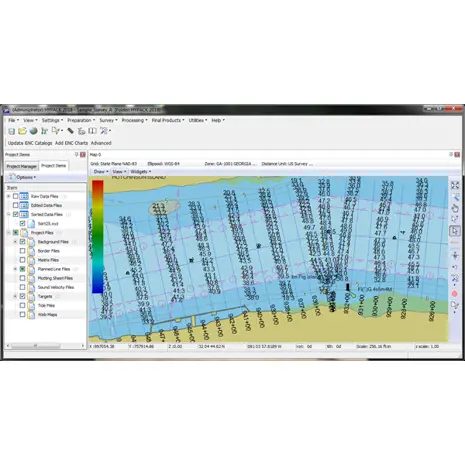Check the Web Maps checkbox
Viewport: 465px width, 465px height.
pyautogui.click(x=22, y=314)
